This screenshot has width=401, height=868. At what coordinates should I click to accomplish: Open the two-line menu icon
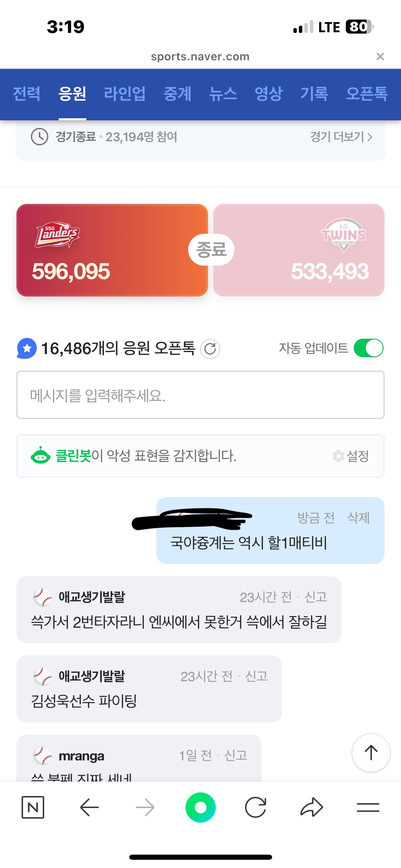(368, 807)
